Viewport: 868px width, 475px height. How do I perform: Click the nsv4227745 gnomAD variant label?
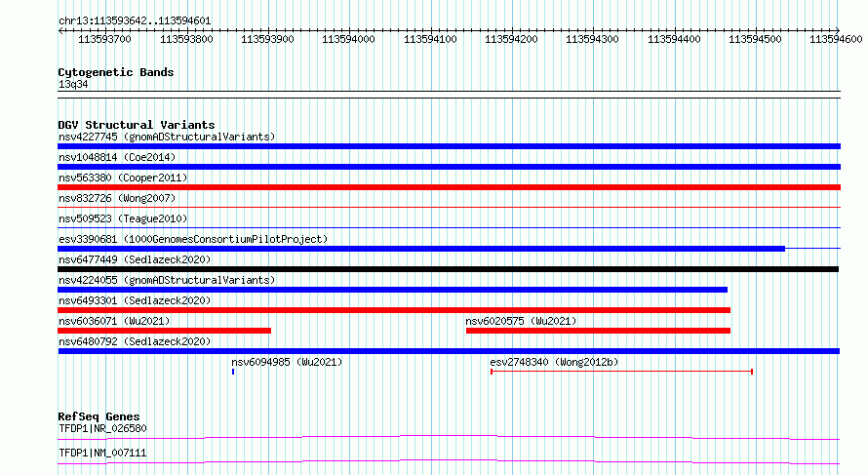167,137
